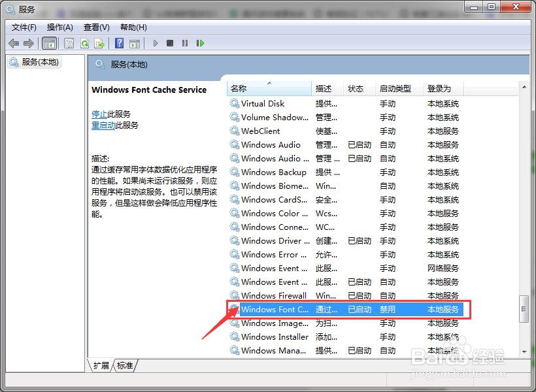536x392 pixels.
Task: Click the Start Service play icon
Action: (x=156, y=43)
